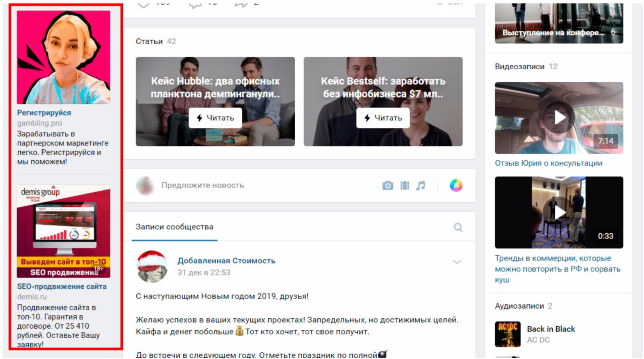The image size is (644, 359).
Task: Select the Записи сообщества tab
Action: [175, 227]
